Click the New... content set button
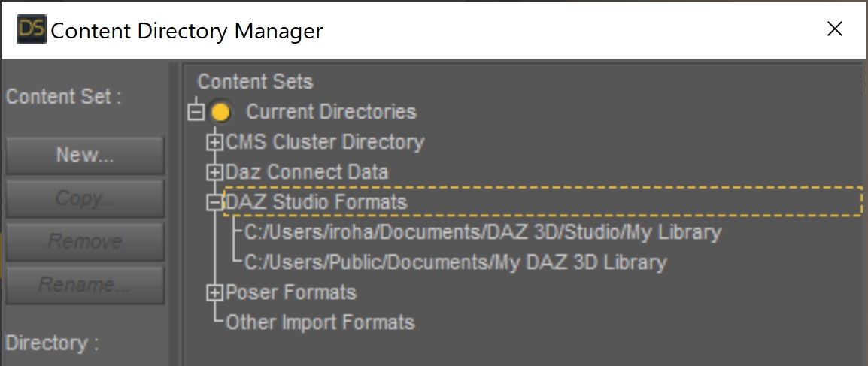Viewport: 868px width, 366px height. (x=85, y=156)
